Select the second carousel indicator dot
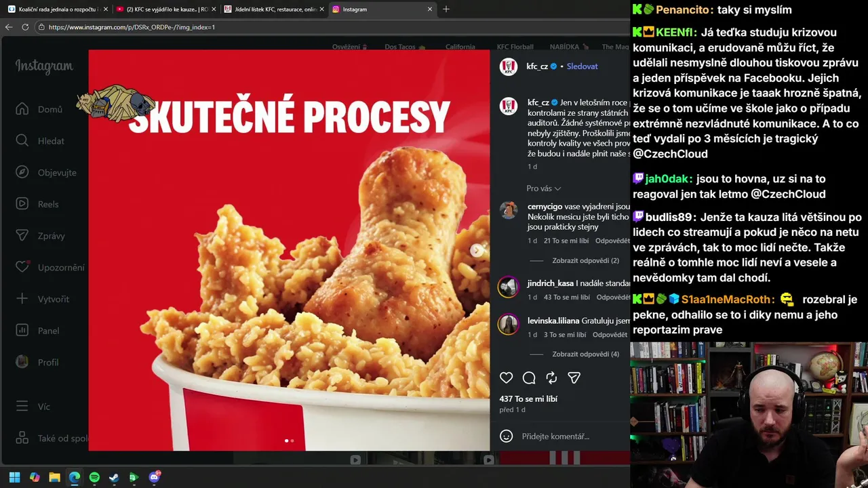868x488 pixels. 292,441
